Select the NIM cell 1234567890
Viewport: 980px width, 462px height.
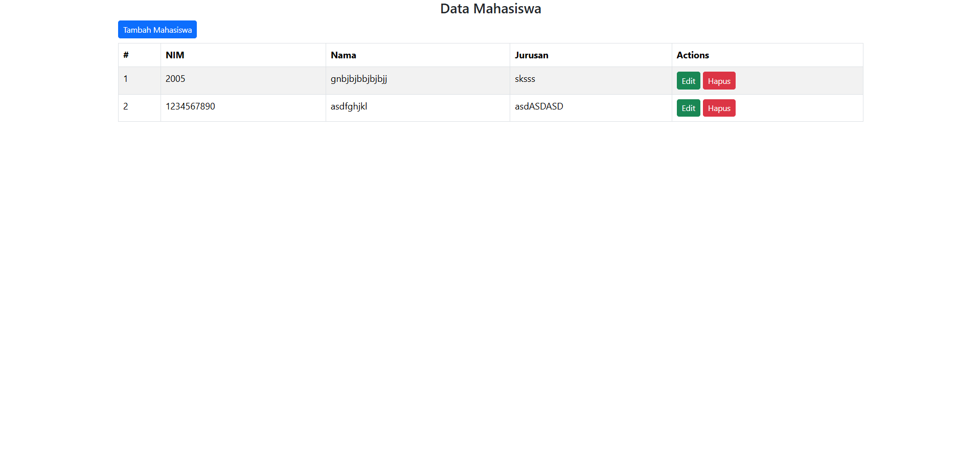click(190, 106)
